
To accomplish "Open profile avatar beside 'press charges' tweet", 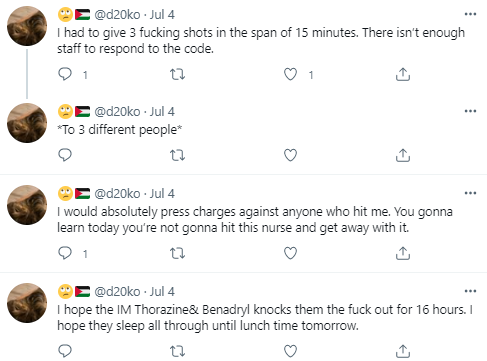I will point(27,205).
